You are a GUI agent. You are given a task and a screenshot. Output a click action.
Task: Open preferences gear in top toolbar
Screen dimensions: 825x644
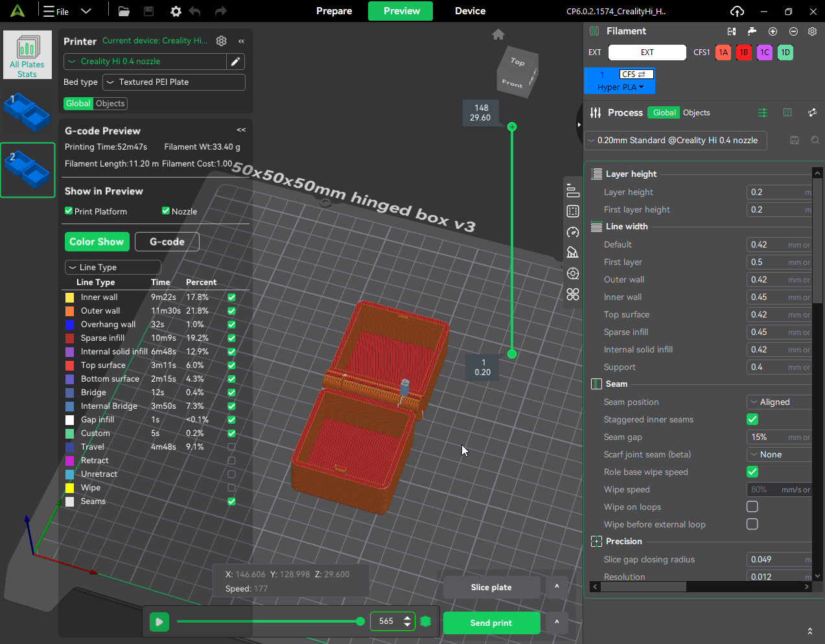pyautogui.click(x=176, y=11)
